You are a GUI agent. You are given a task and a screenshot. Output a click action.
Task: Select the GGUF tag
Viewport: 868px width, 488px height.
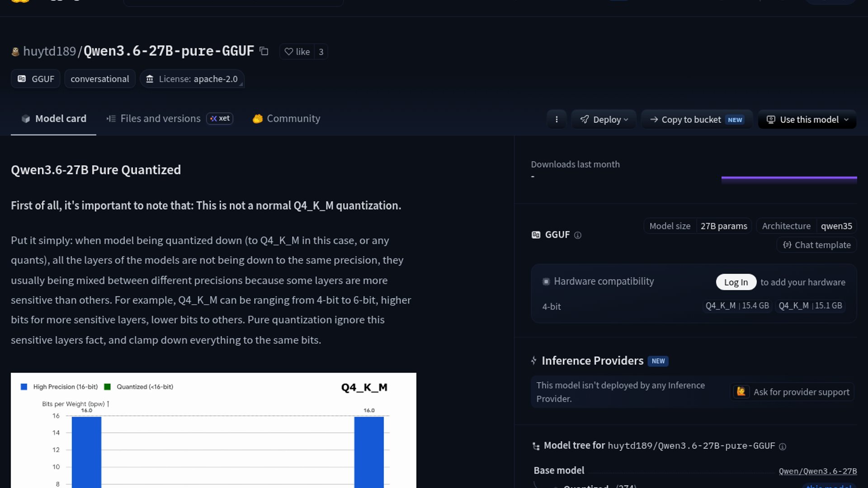[36, 79]
